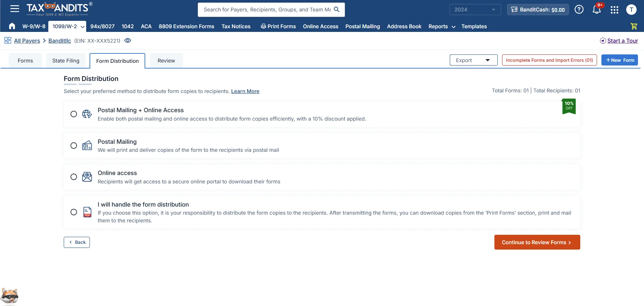
Task: Go to Online Access in the navbar
Action: pos(320,26)
